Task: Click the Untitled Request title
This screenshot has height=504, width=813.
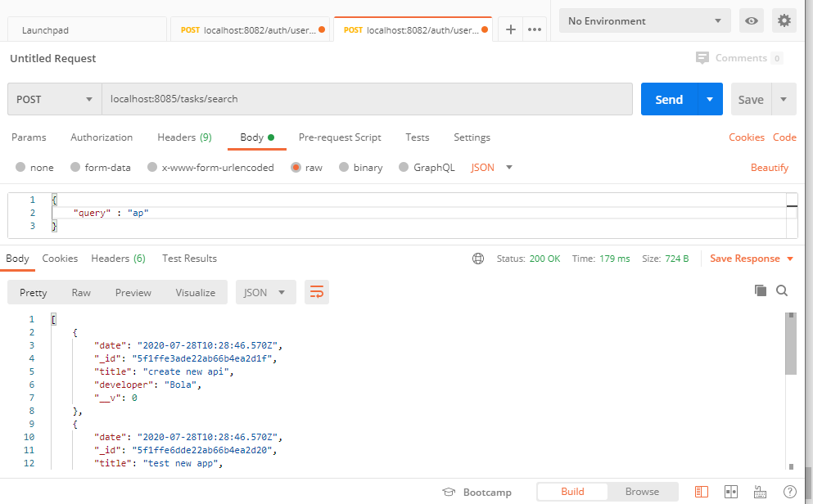Action: tap(53, 58)
